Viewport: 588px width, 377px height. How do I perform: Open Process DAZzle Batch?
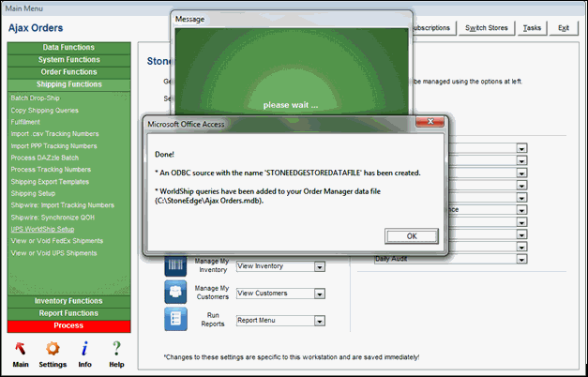coord(45,158)
